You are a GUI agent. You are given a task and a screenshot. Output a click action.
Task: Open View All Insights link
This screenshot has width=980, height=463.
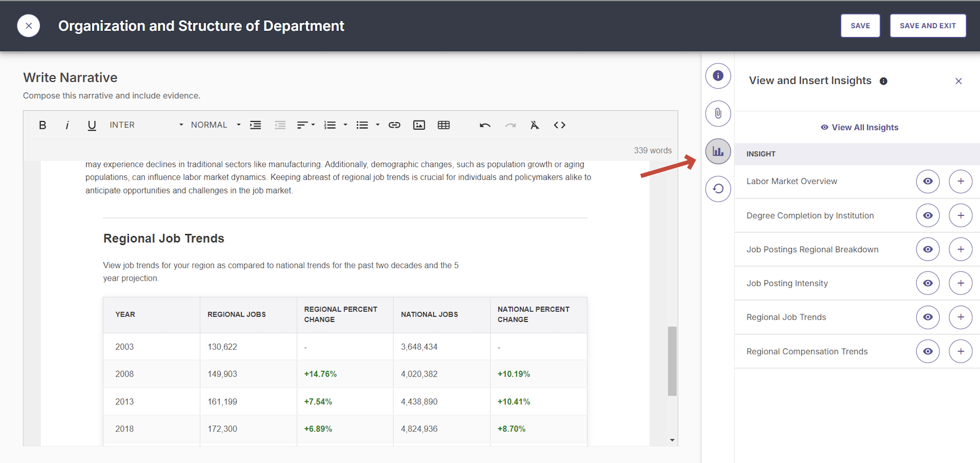tap(860, 127)
